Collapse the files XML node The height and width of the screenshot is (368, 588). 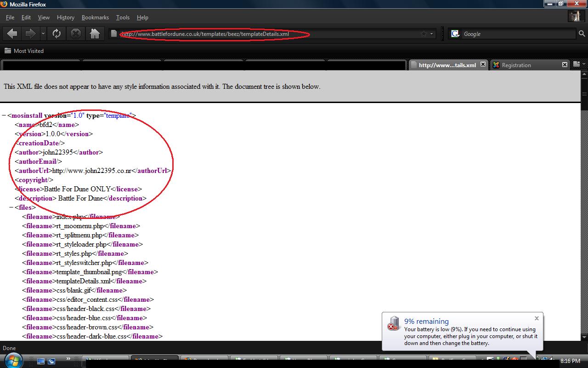[x=11, y=207]
